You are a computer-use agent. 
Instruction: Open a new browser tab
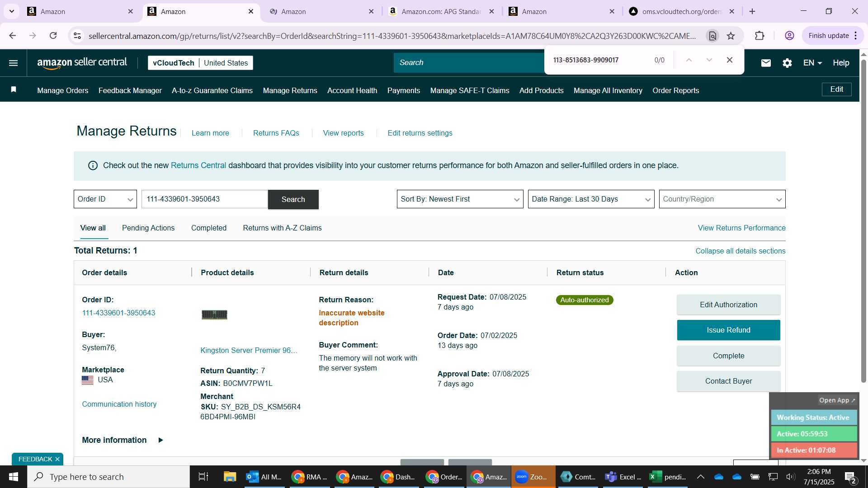point(752,11)
